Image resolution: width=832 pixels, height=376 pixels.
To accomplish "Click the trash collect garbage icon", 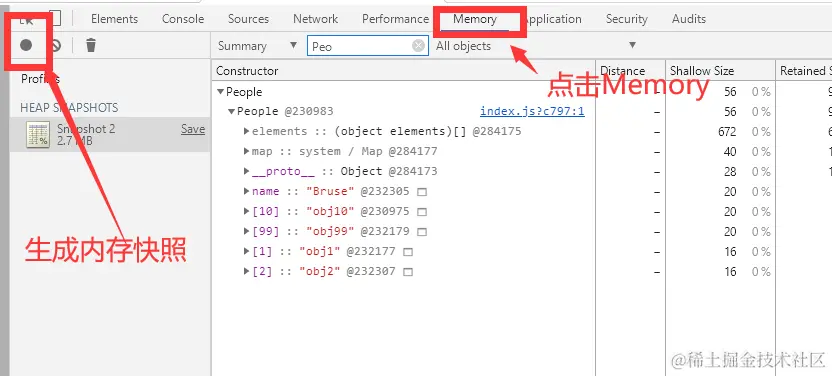I will 91,45.
